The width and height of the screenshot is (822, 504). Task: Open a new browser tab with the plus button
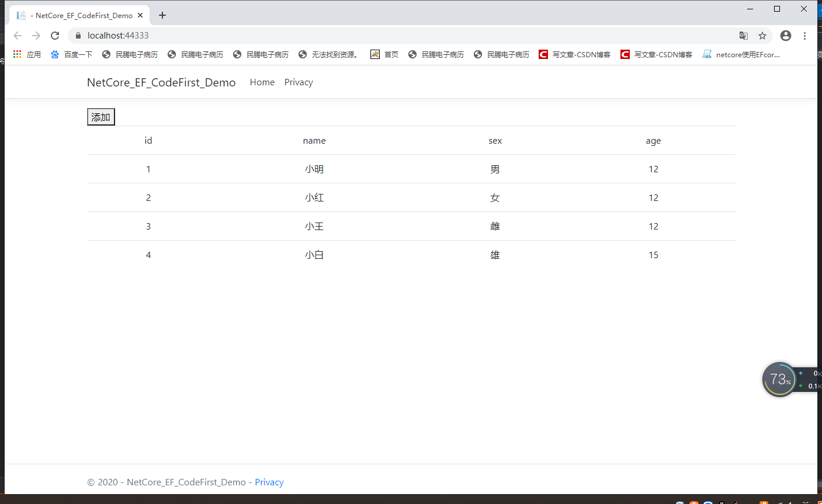point(162,15)
